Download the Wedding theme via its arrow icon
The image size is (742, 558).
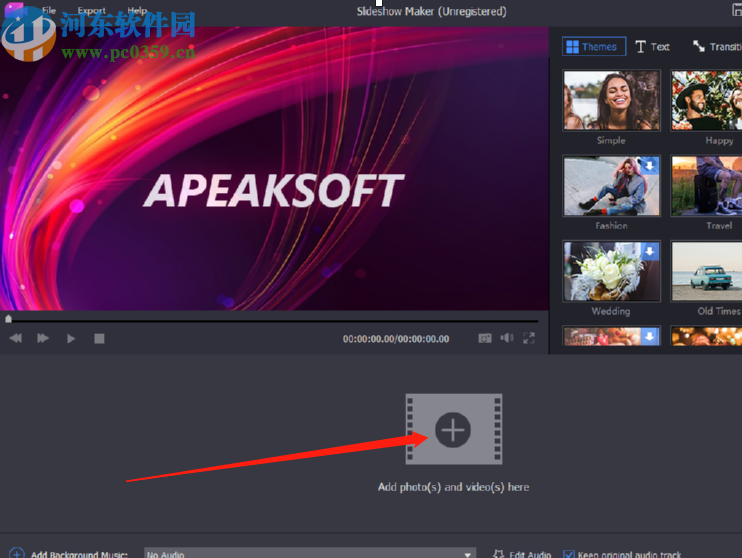(x=650, y=251)
